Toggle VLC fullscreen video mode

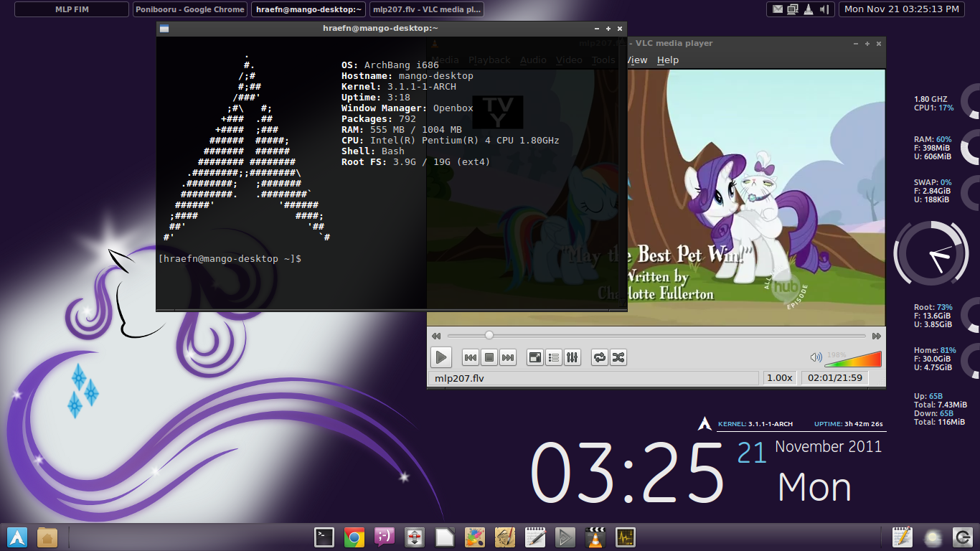tap(534, 357)
